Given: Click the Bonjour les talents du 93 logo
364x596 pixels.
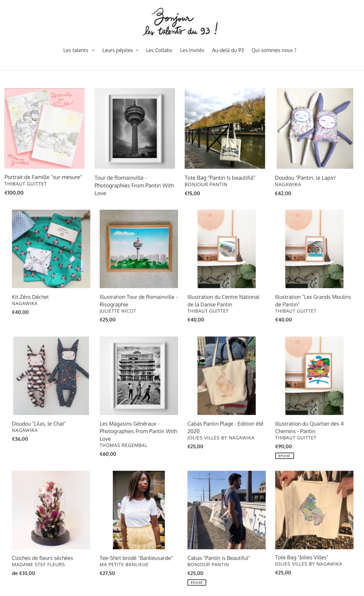Looking at the screenshot, I should (180, 22).
